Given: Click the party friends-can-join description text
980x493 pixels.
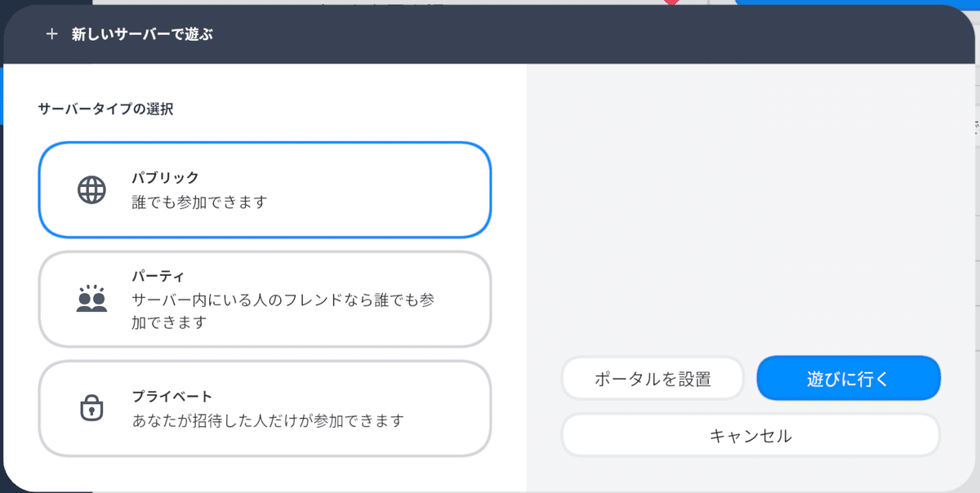Looking at the screenshot, I should [283, 311].
